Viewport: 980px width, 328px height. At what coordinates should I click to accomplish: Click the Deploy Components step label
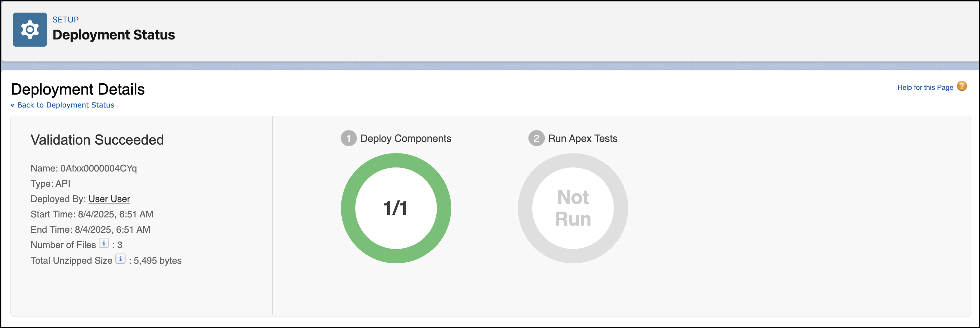[x=405, y=138]
